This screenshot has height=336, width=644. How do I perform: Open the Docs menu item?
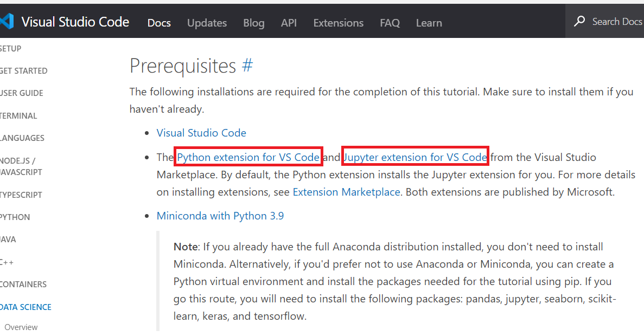pos(159,23)
